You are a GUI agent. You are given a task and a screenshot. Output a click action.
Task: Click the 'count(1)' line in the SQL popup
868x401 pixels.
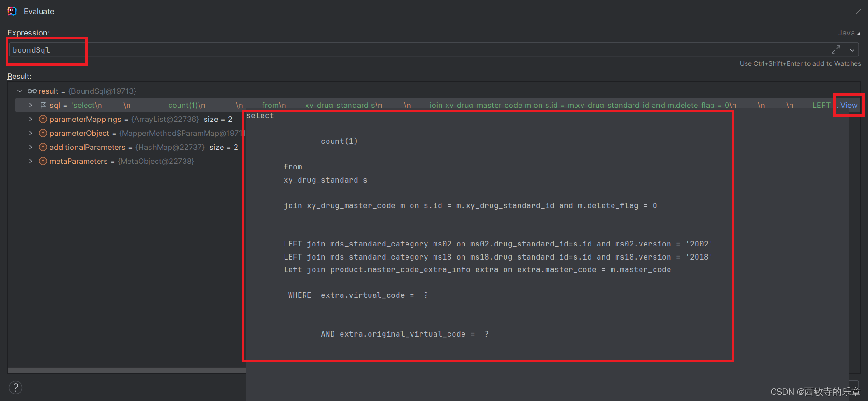point(339,141)
